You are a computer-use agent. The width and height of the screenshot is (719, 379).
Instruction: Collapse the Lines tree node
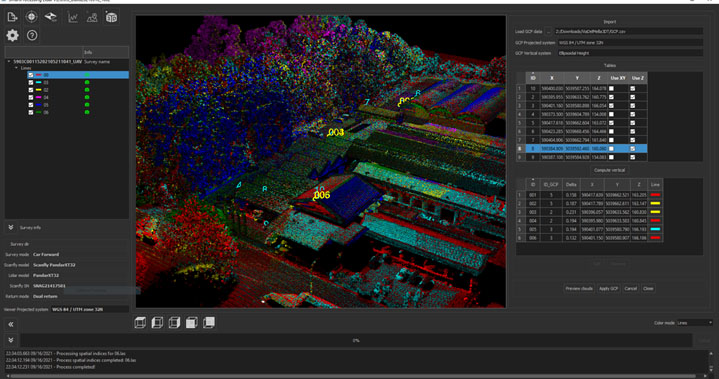pos(17,68)
